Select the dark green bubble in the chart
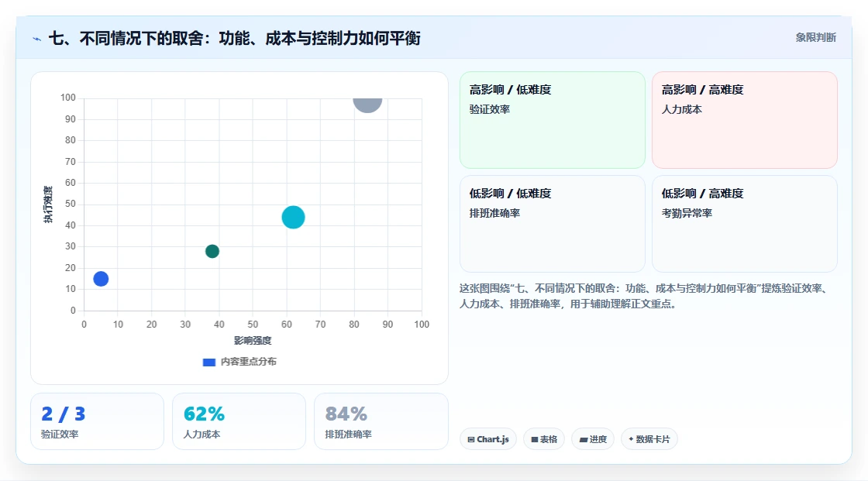Viewport: 868px width, 481px height. pyautogui.click(x=212, y=251)
